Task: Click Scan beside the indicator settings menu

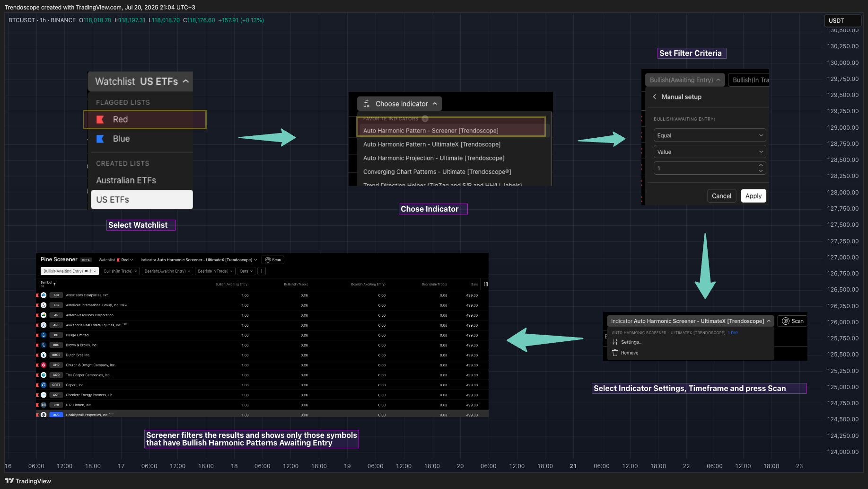Action: (x=792, y=321)
